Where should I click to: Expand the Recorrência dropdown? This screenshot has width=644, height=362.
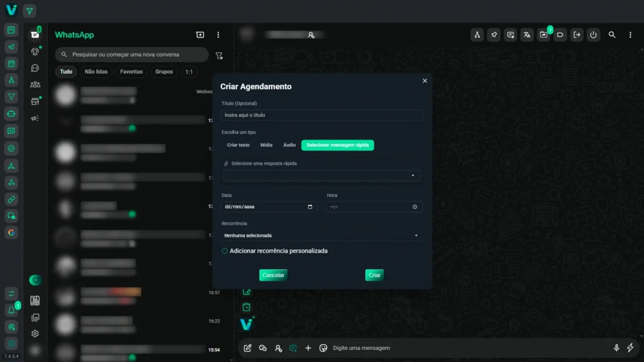321,236
